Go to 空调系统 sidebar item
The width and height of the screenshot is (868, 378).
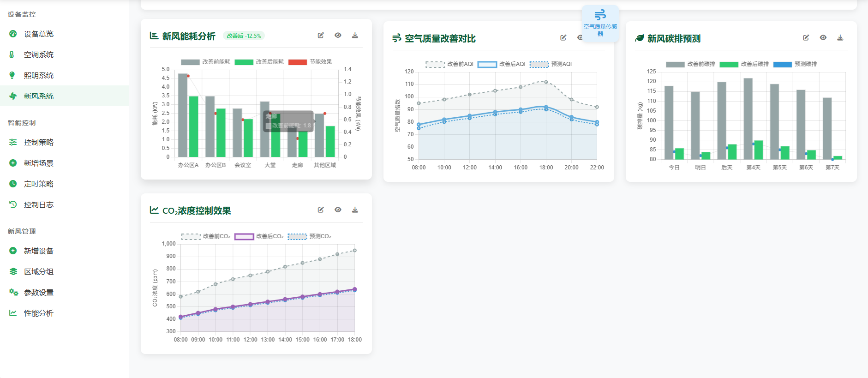pyautogui.click(x=39, y=54)
